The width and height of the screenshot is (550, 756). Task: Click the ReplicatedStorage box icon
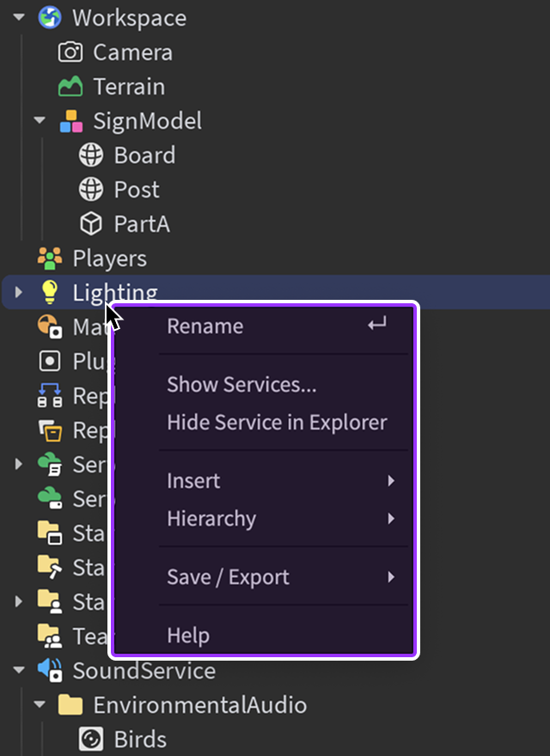pyautogui.click(x=50, y=430)
